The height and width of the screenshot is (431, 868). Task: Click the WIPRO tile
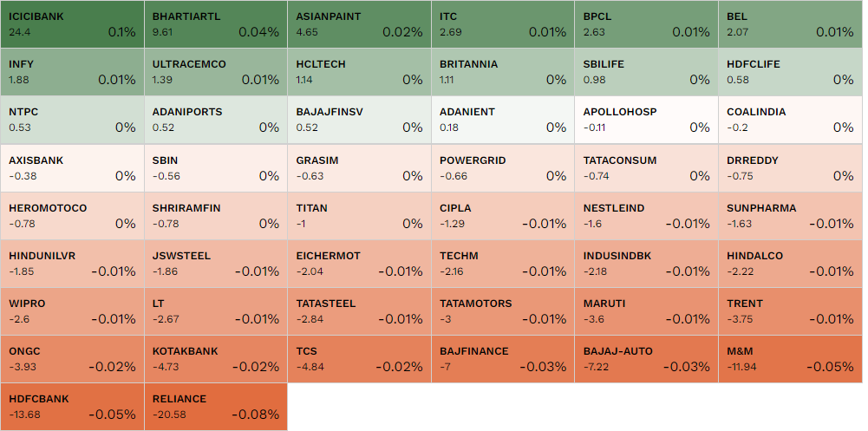[x=72, y=311]
